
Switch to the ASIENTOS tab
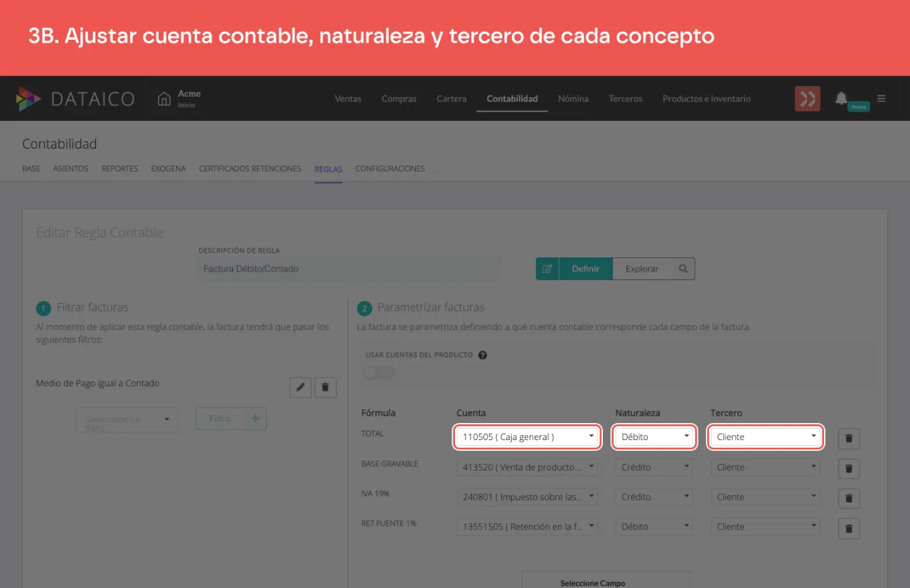(71, 169)
